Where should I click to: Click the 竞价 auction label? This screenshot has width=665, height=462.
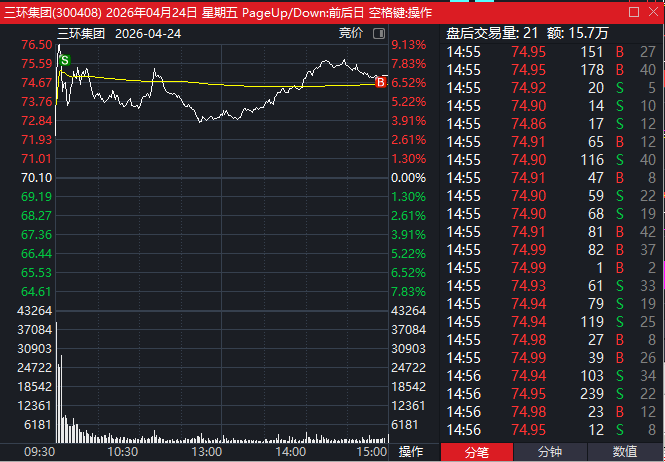pyautogui.click(x=351, y=33)
